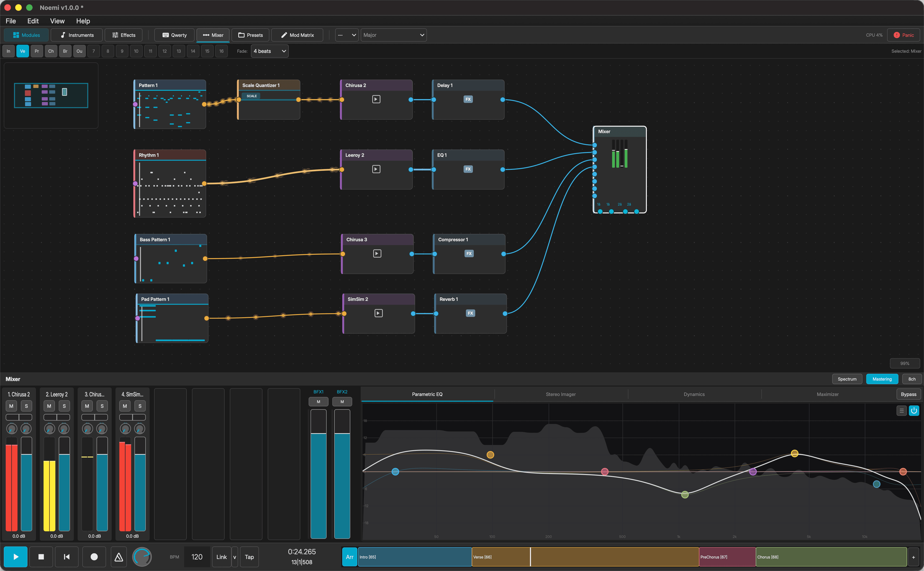Open Chirusa 2 instrument play icon
The height and width of the screenshot is (571, 924).
376,99
